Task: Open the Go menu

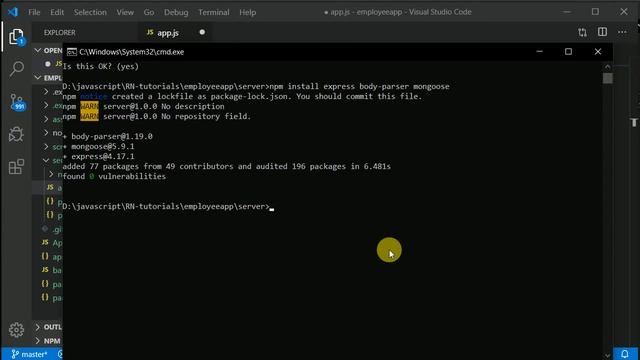Action: [x=149, y=12]
